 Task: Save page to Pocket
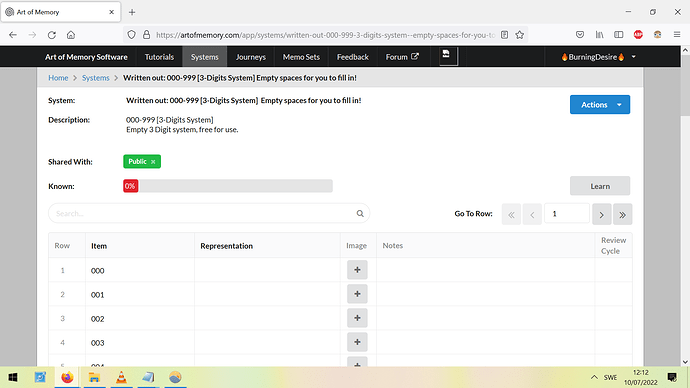pyautogui.click(x=580, y=35)
